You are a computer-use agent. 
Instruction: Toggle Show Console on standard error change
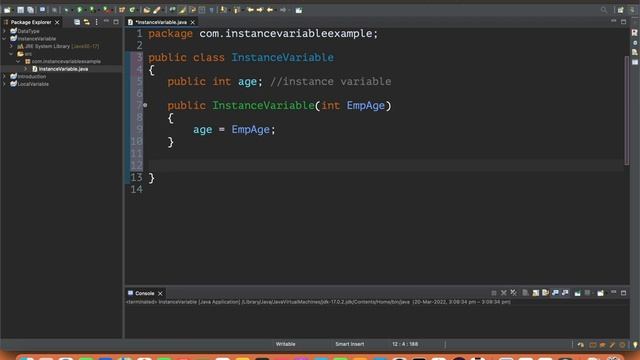(565, 293)
